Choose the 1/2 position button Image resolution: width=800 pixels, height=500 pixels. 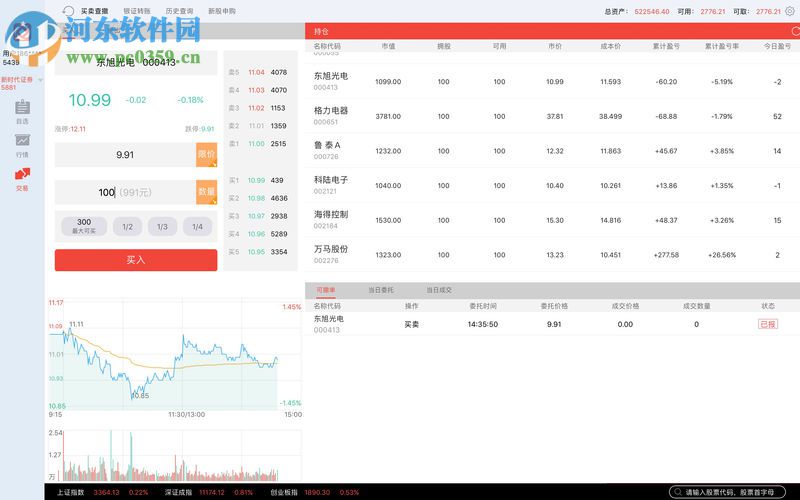[x=128, y=226]
